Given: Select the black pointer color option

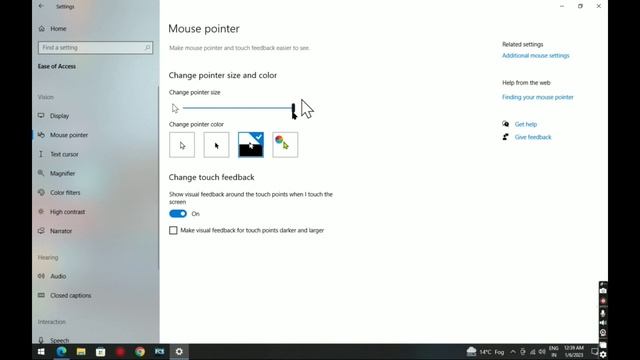Looking at the screenshot, I should (216, 145).
